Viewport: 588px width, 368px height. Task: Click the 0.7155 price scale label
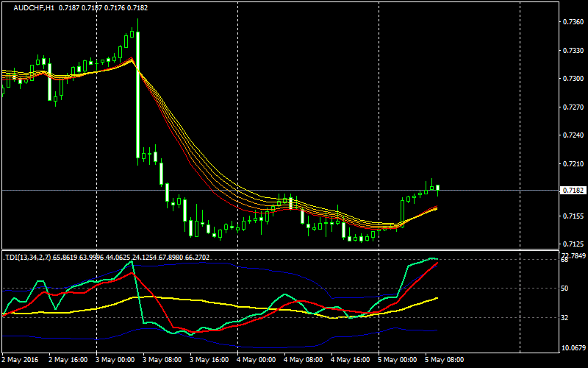tap(573, 216)
